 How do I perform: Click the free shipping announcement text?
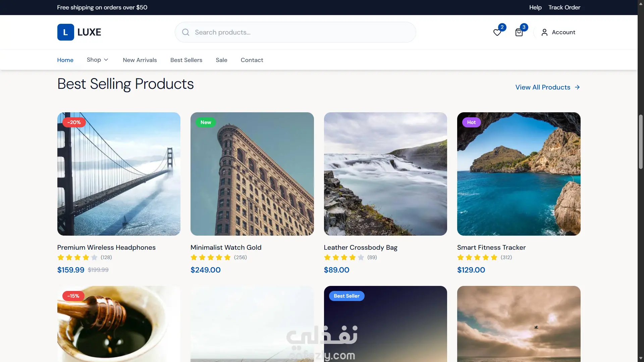(102, 7)
